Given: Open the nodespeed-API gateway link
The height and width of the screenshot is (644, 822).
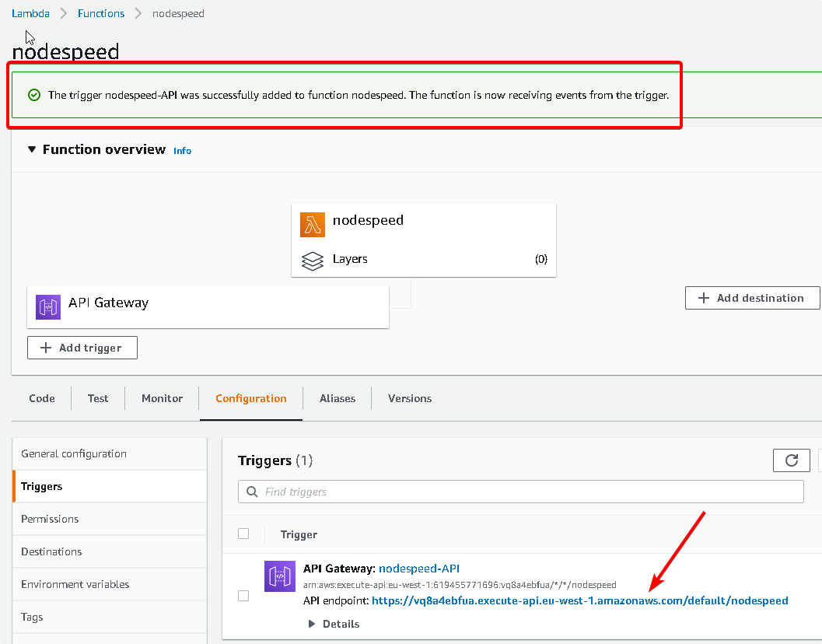Looking at the screenshot, I should click(419, 569).
